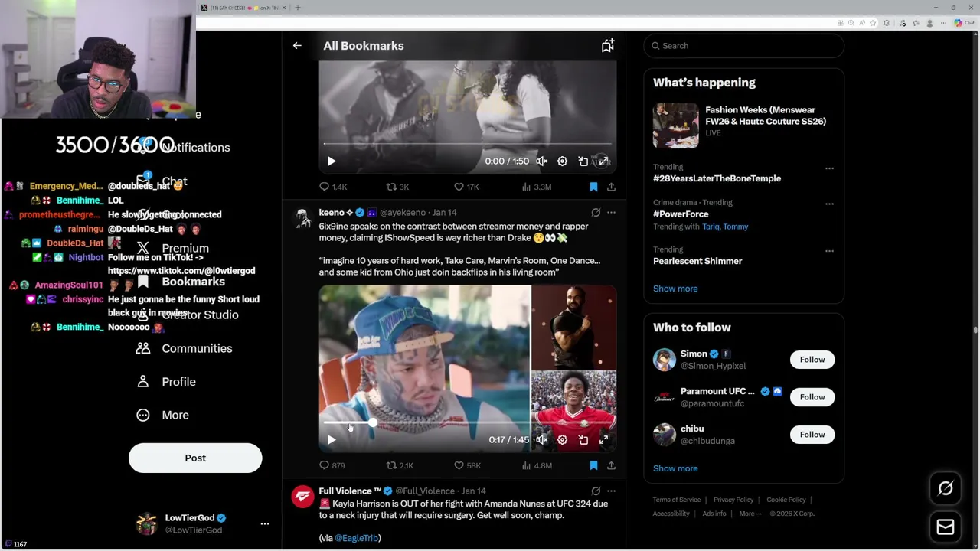Image resolution: width=980 pixels, height=551 pixels.
Task: Seek along the 6ix9ine video progress bar
Action: pos(467,422)
